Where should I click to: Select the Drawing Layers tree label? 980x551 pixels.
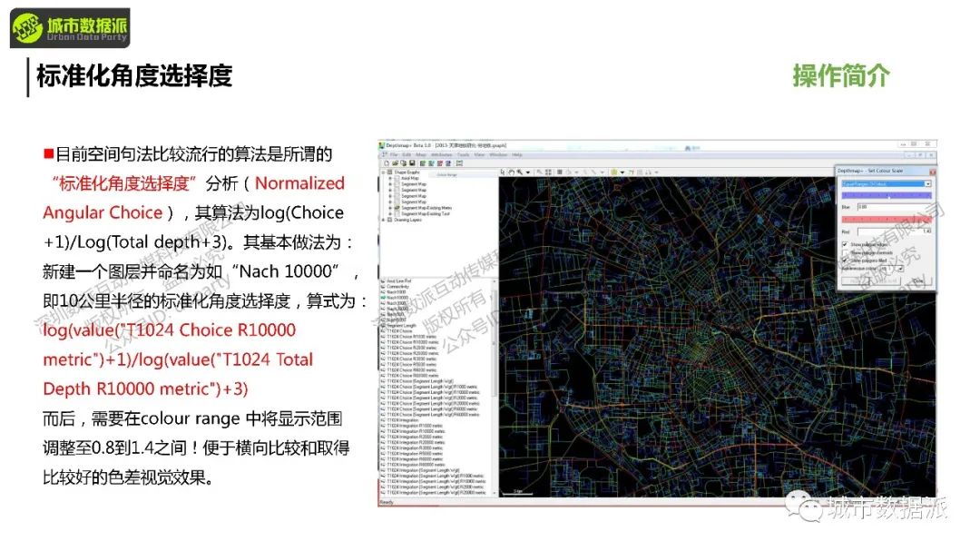click(x=407, y=220)
